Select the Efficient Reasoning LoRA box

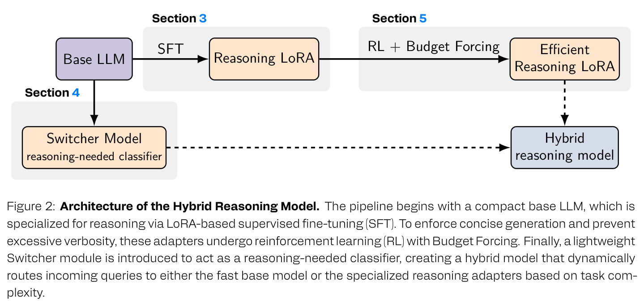click(565, 59)
